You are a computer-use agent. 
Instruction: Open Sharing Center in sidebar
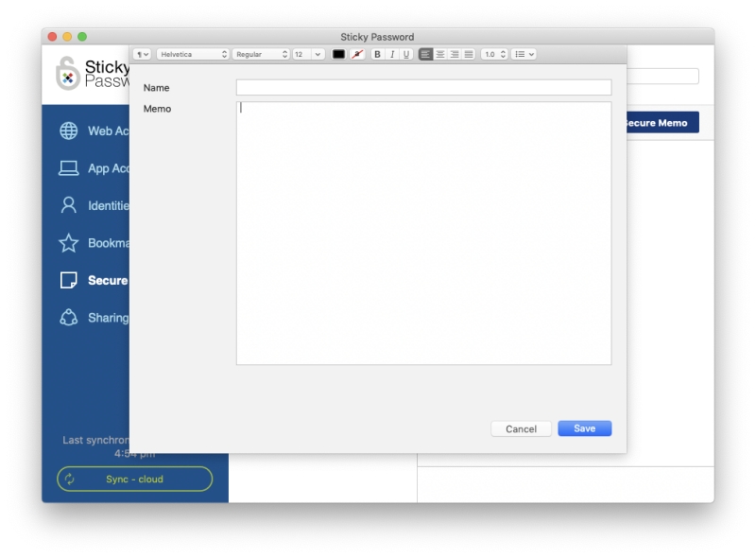pyautogui.click(x=94, y=318)
